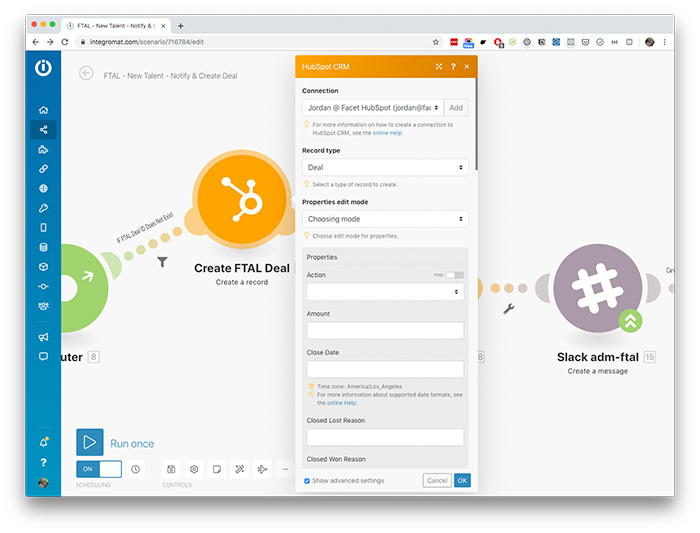This screenshot has height=533, width=700.
Task: Open Flow control icon in sidebar
Action: 43,287
